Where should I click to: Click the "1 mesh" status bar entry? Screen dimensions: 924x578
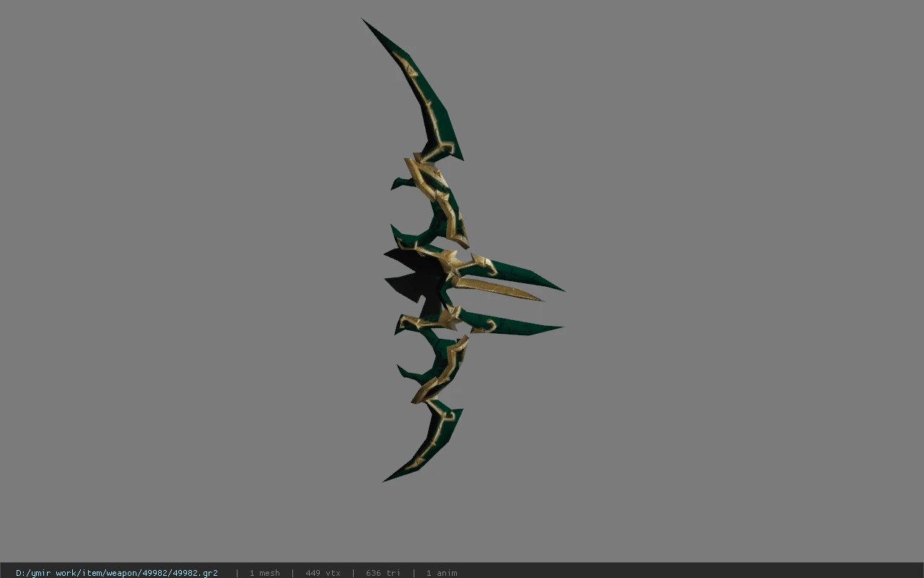[265, 573]
